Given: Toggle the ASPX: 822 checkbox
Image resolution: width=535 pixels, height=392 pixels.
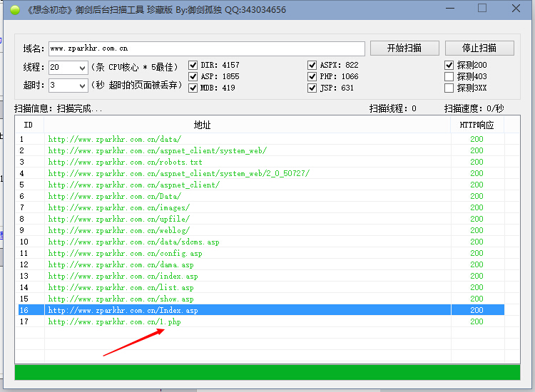Looking at the screenshot, I should click(312, 65).
